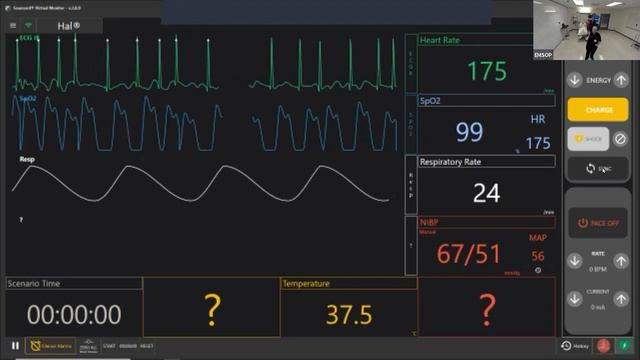The height and width of the screenshot is (360, 640).
Task: Click the vertical Resp side label tab
Action: [x=411, y=185]
